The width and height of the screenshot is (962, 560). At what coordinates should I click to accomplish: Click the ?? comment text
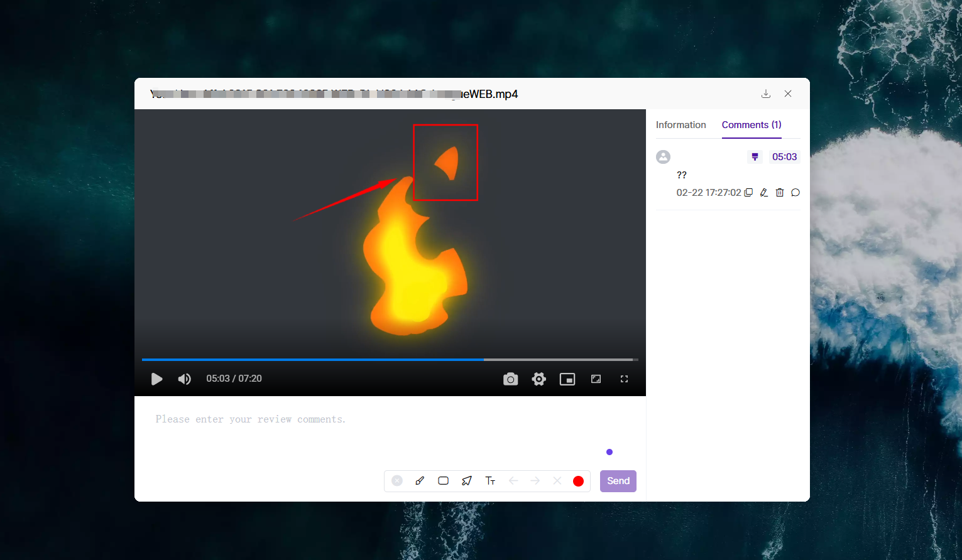682,175
